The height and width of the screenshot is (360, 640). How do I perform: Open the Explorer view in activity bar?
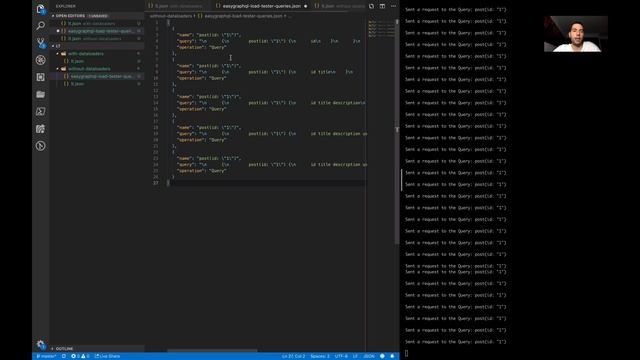tap(40, 9)
